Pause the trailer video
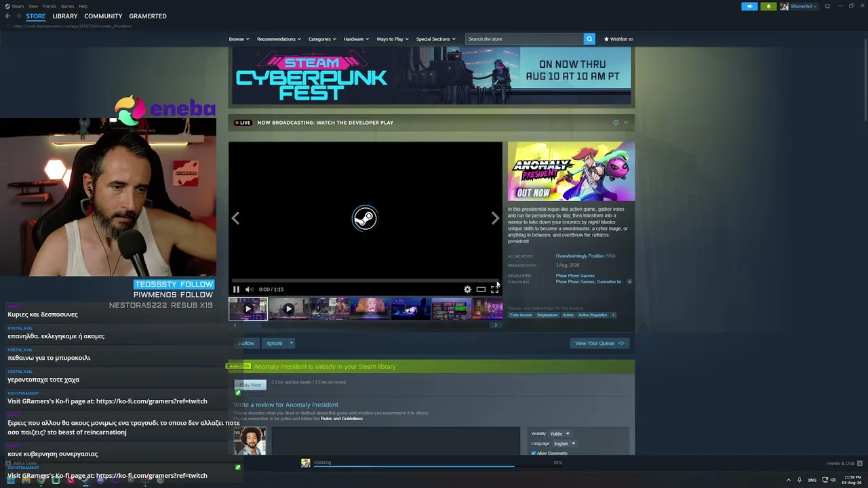Screen dimensions: 868x488 tap(236, 289)
